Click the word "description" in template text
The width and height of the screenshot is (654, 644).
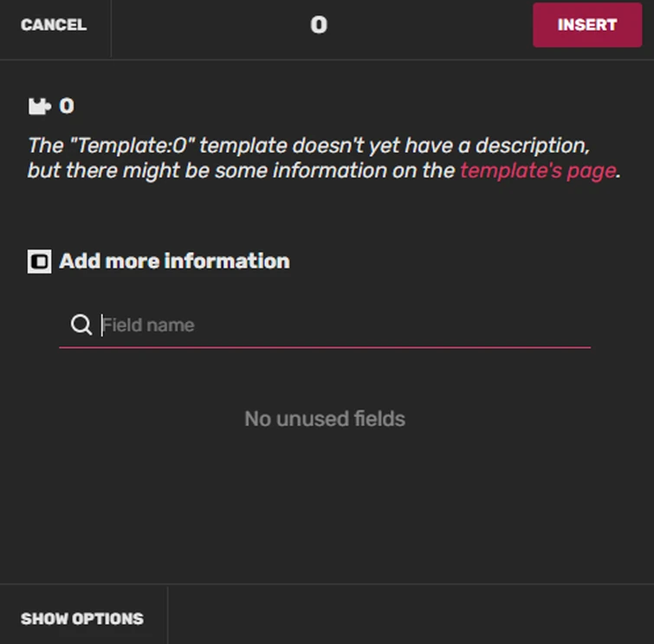[x=535, y=145]
